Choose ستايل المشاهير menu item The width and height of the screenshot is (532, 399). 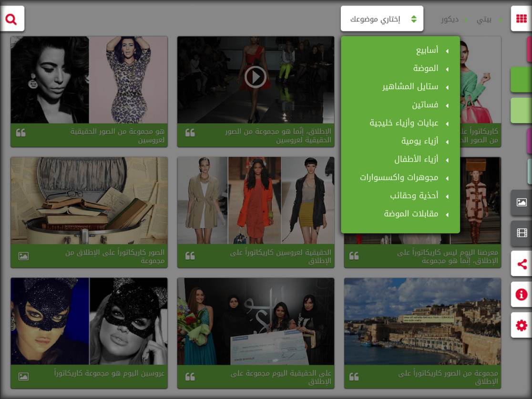click(x=410, y=87)
